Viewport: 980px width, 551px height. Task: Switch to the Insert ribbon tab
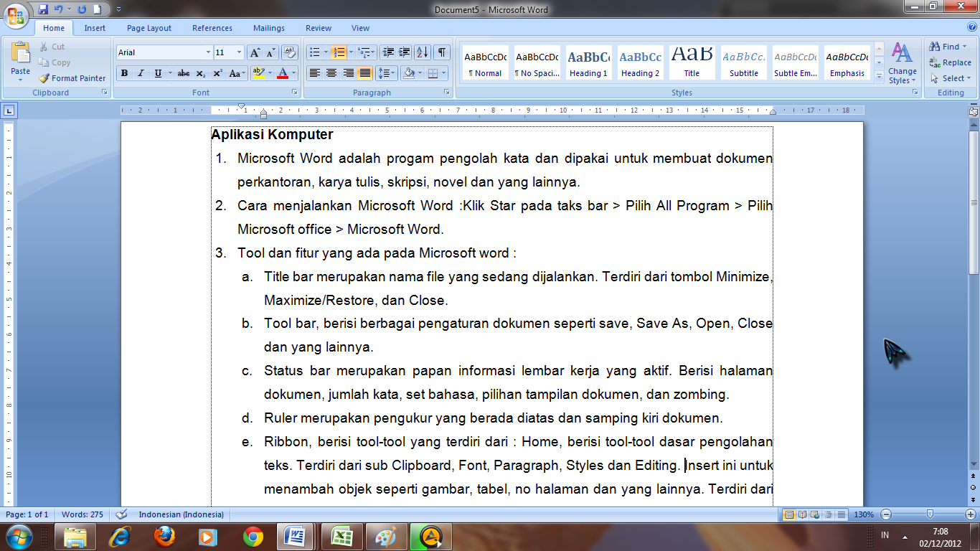pyautogui.click(x=95, y=28)
